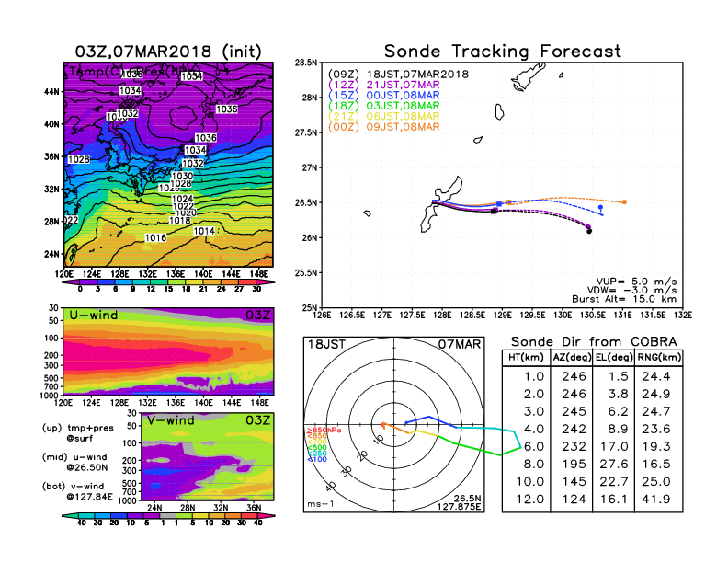Screen dimensions: 728x563
Task: Click the 'Sonde Dir from COBRA' table title
Action: tap(594, 342)
